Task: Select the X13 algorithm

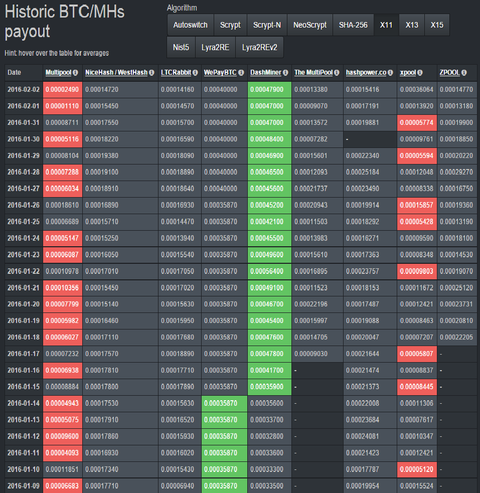Action: tap(412, 25)
